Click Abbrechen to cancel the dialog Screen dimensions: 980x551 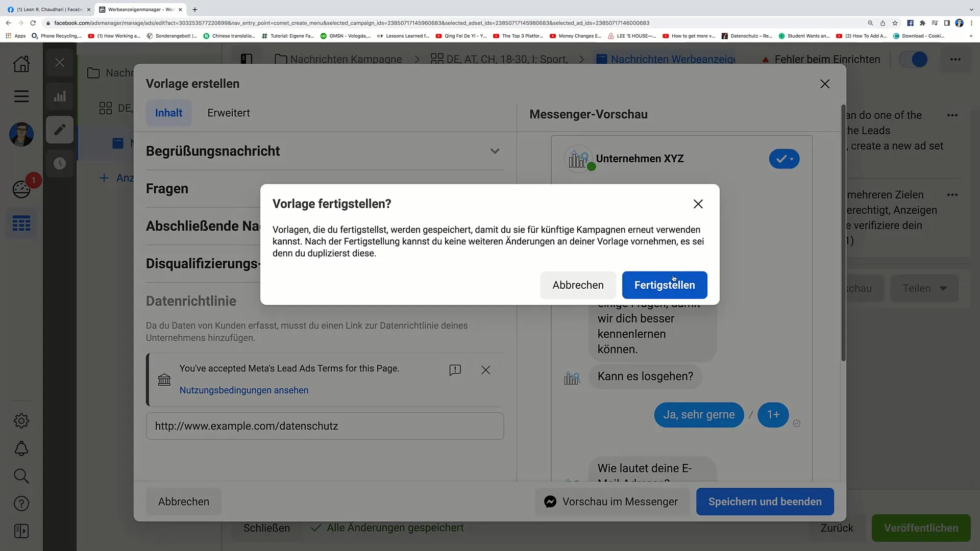point(578,285)
